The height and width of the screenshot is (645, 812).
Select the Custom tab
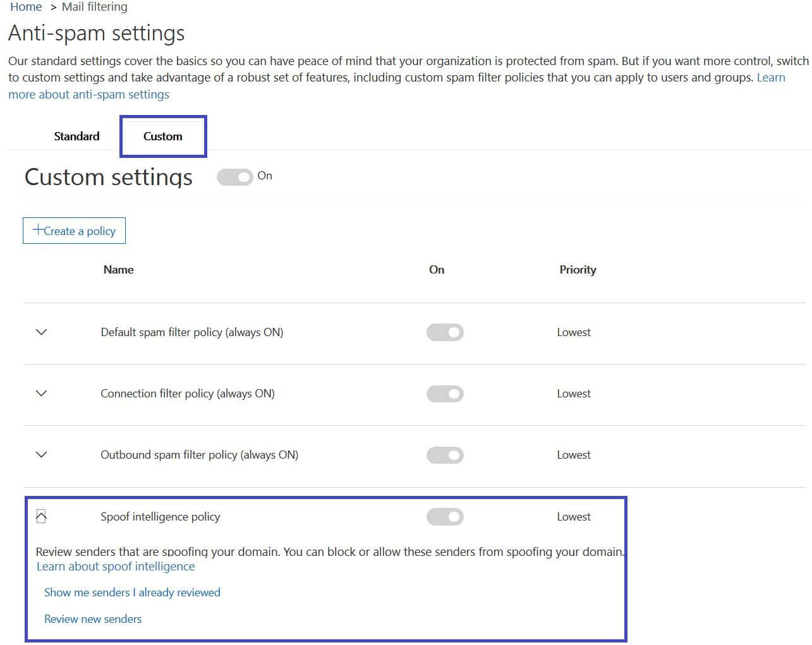pos(162,136)
